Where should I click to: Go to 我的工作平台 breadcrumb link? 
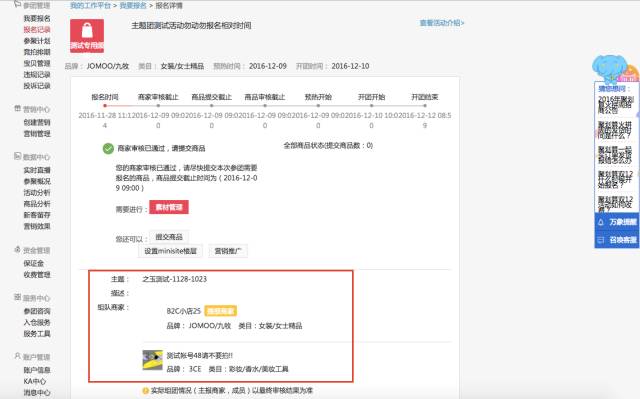pyautogui.click(x=90, y=6)
